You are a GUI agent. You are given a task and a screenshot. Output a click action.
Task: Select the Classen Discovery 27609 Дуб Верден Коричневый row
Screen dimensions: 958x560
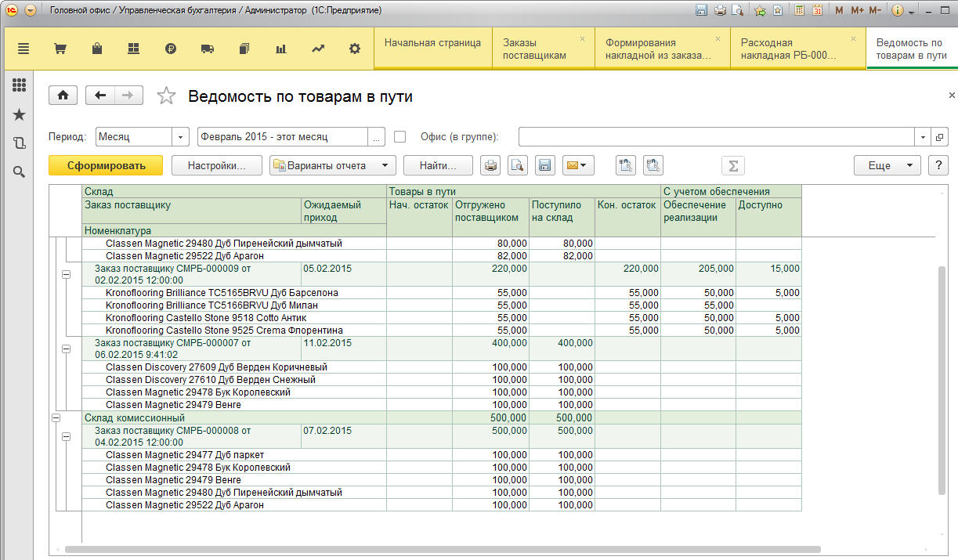442,367
